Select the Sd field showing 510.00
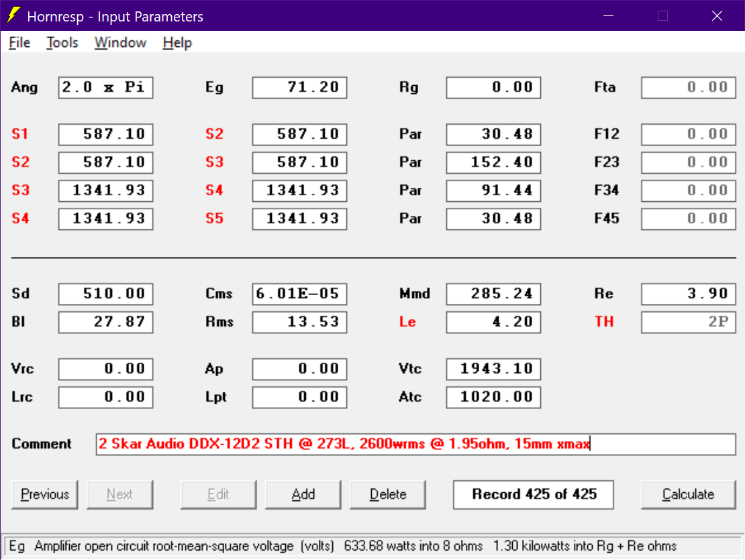The image size is (745, 560). [105, 294]
